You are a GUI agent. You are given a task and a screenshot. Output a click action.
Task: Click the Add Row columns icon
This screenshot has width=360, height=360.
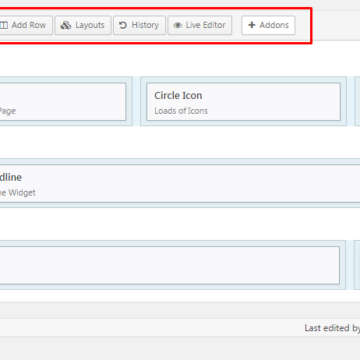click(4, 25)
